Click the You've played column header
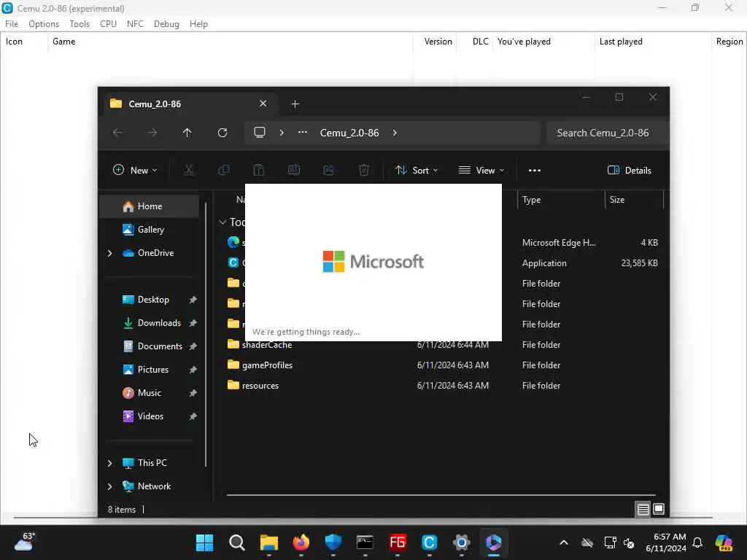Image resolution: width=747 pixels, height=560 pixels. coord(524,42)
